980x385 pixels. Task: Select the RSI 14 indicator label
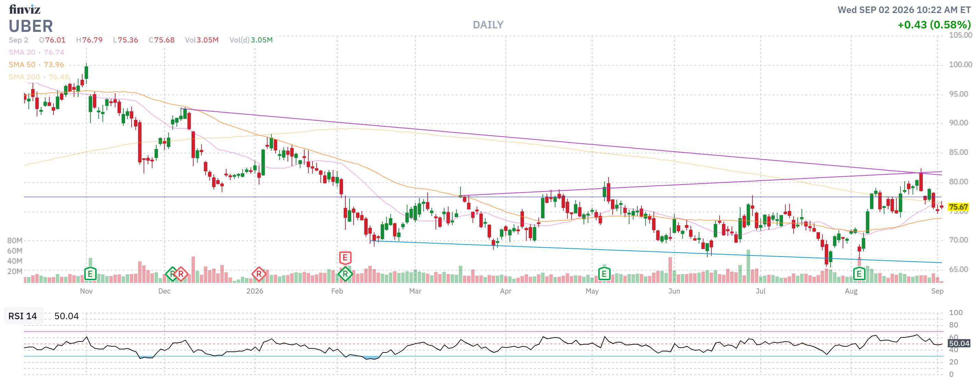23,316
